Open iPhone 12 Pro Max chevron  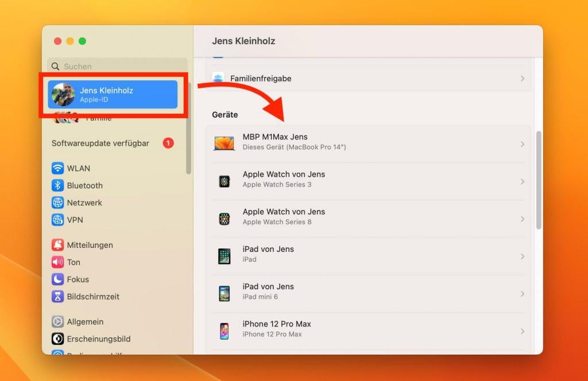tap(523, 332)
